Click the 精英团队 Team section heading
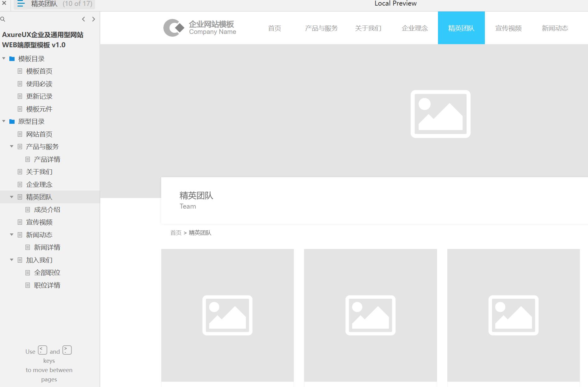This screenshot has height=387, width=588. 196,200
